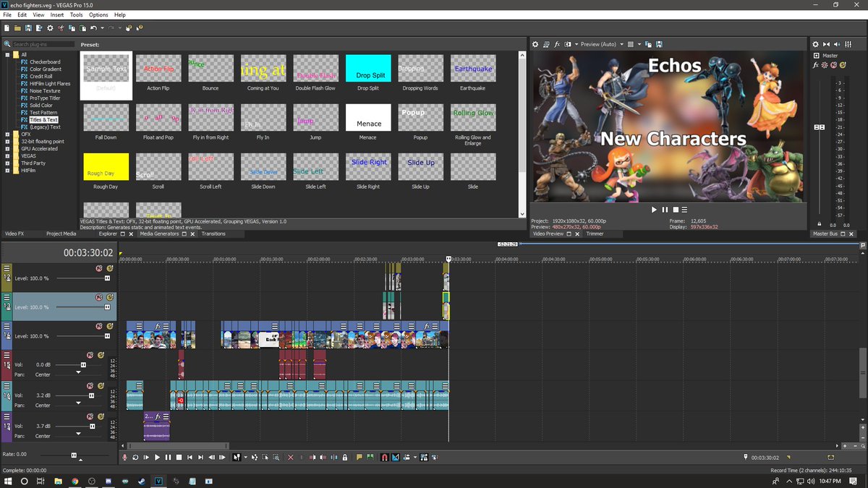Image resolution: width=868 pixels, height=488 pixels.
Task: Mute the audio track with Vol 0.0 dB
Action: tap(90, 355)
